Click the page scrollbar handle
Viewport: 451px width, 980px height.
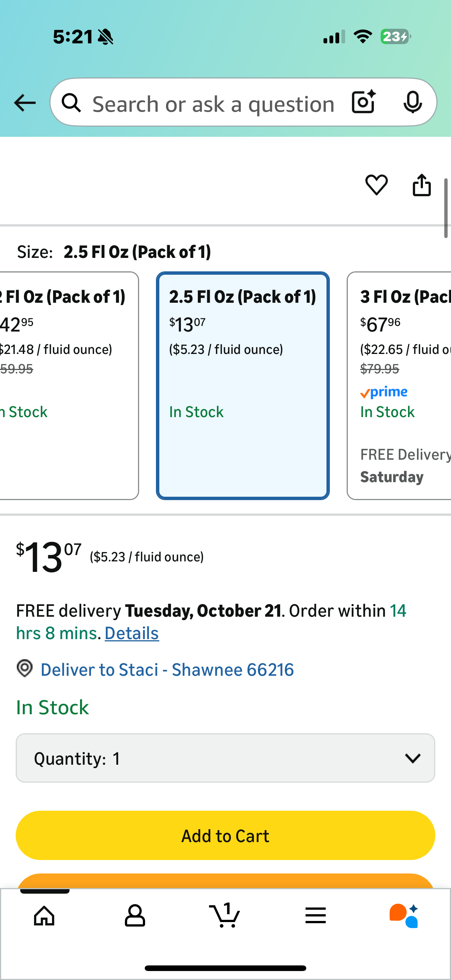click(x=446, y=208)
